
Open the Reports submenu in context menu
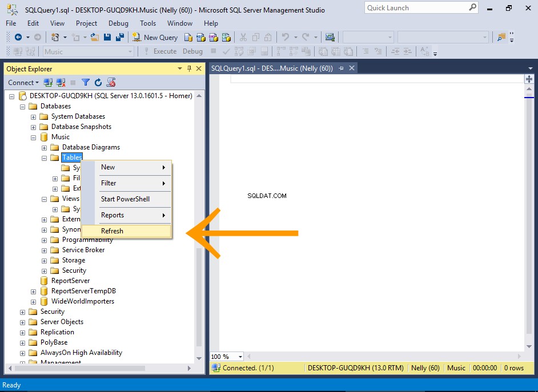[126, 215]
